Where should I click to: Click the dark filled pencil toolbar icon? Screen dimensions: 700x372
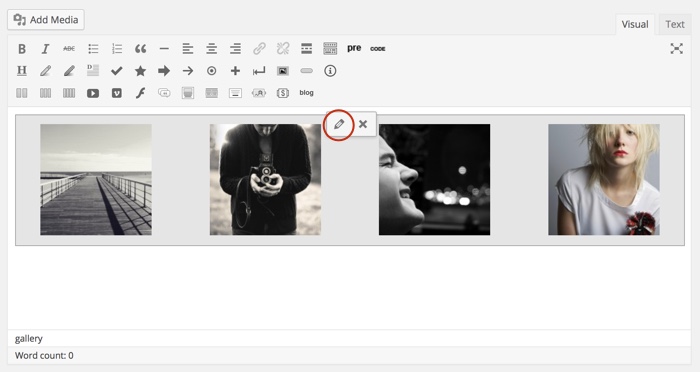(69, 71)
